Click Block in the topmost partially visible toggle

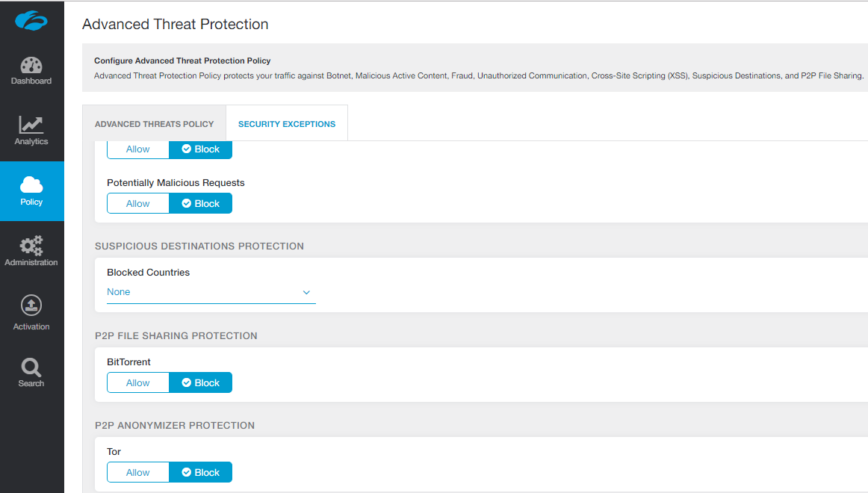point(201,149)
